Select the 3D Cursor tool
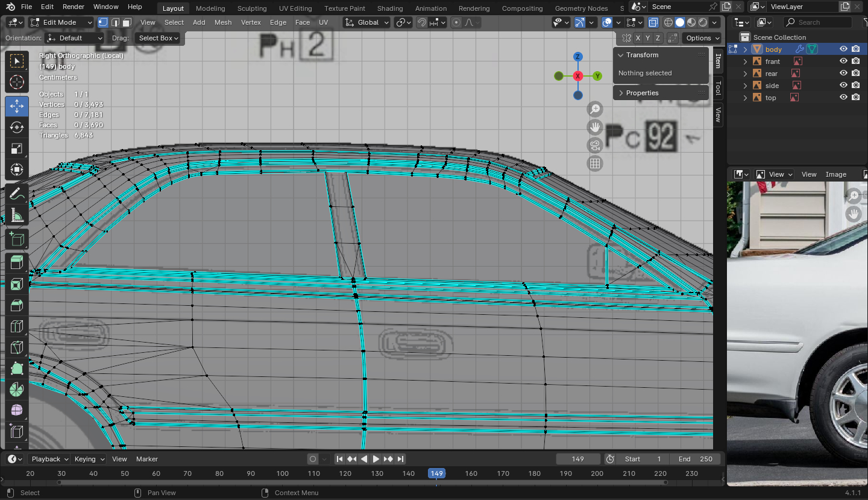Screen dimensions: 868x500 17,83
